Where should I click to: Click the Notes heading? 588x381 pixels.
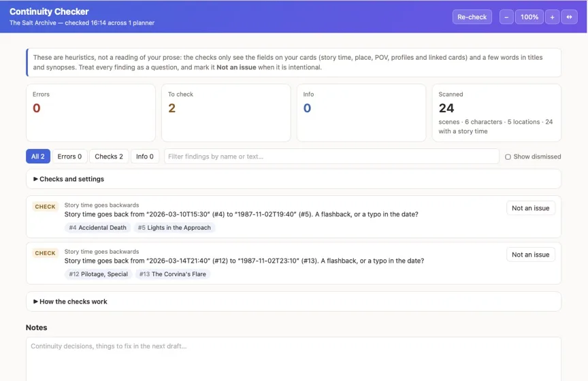tap(36, 327)
